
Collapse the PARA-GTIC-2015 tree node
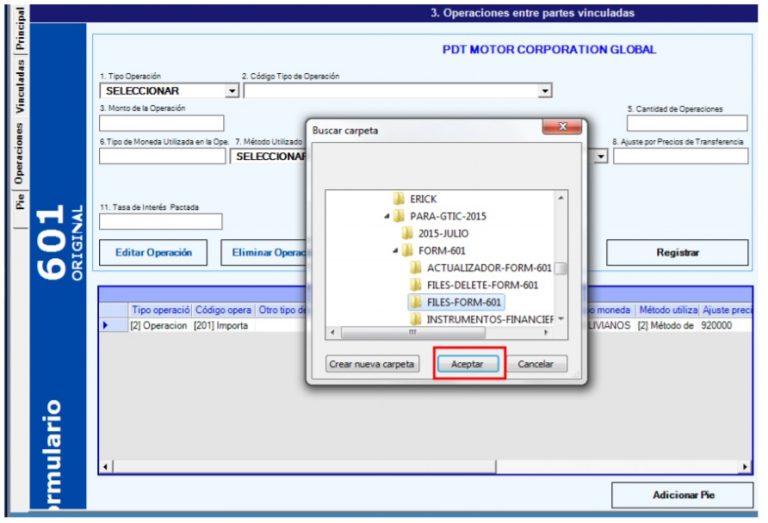point(386,216)
